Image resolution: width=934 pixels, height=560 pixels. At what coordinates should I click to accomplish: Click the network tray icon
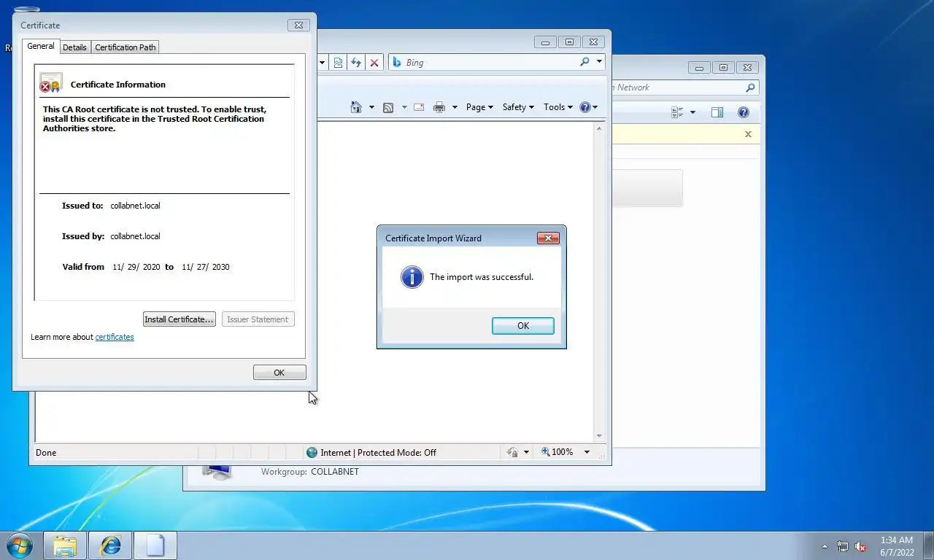pyautogui.click(x=843, y=546)
